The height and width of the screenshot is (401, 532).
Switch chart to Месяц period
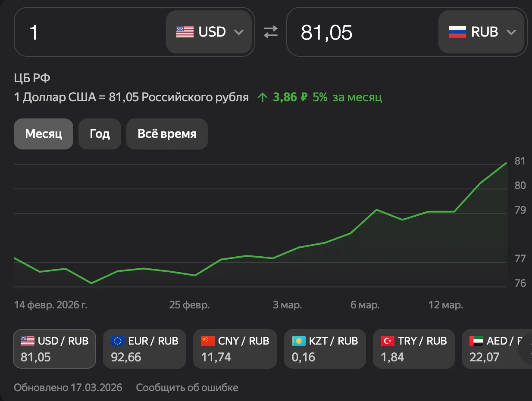tap(44, 134)
